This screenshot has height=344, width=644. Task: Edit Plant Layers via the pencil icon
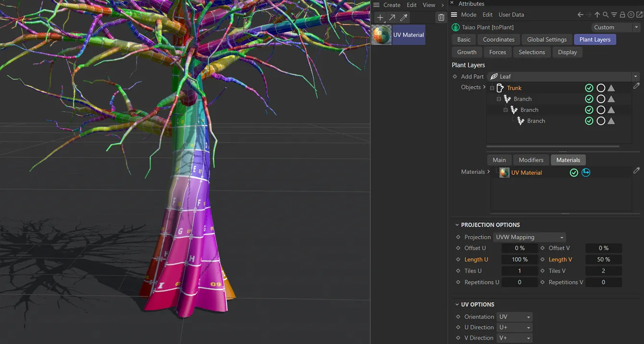pos(636,86)
